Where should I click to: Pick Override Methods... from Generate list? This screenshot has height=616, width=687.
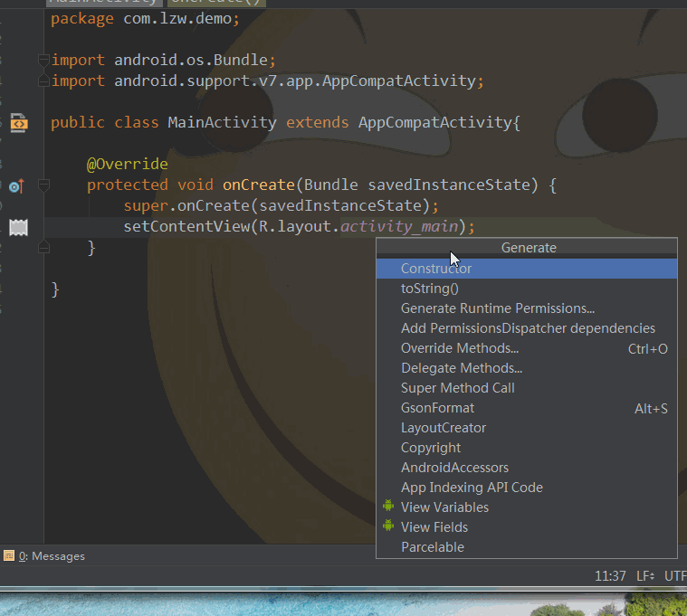[460, 348]
